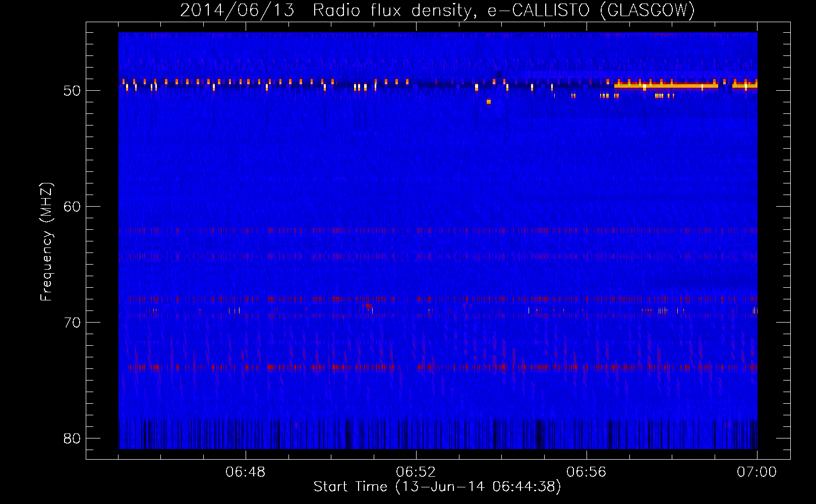Click the 06:56 time tick label
816x504 pixels.
point(587,472)
